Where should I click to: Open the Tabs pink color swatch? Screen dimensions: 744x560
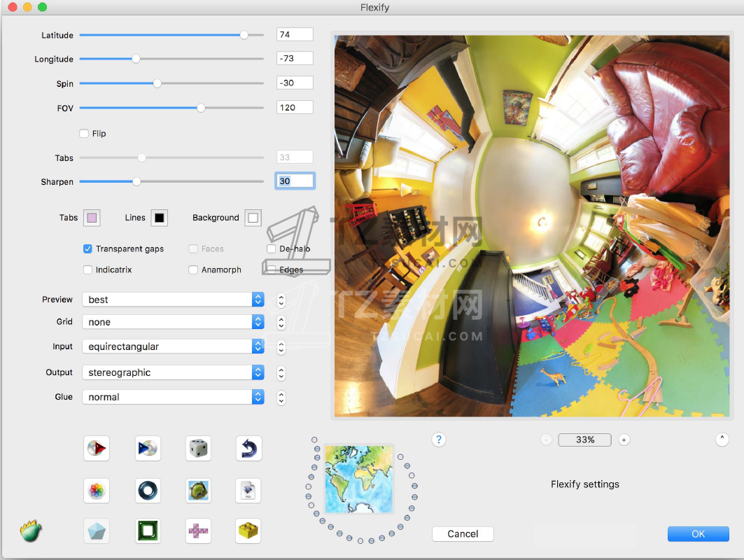[92, 218]
